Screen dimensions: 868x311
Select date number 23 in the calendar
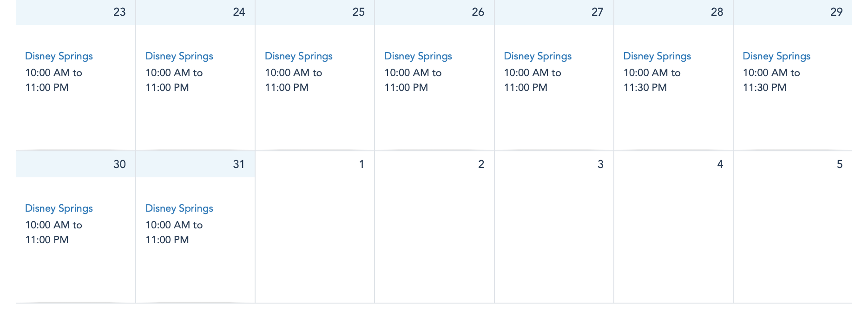(119, 12)
